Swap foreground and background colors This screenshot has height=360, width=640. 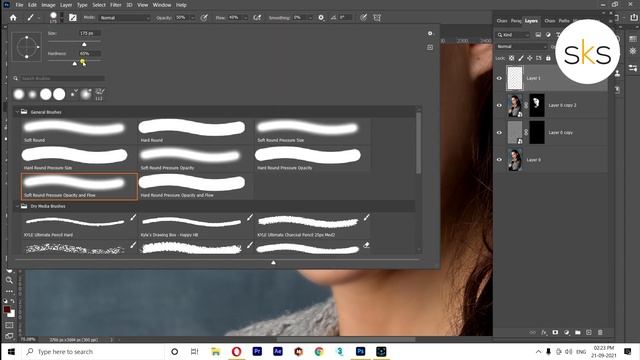13,301
